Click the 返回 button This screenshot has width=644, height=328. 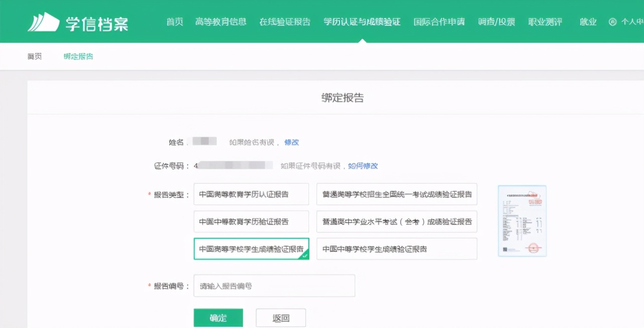pyautogui.click(x=280, y=317)
